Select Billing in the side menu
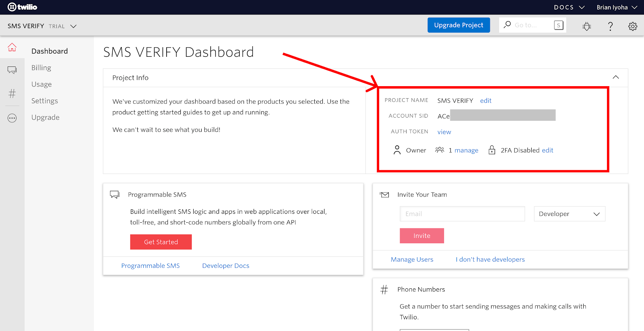644x331 pixels. [41, 68]
